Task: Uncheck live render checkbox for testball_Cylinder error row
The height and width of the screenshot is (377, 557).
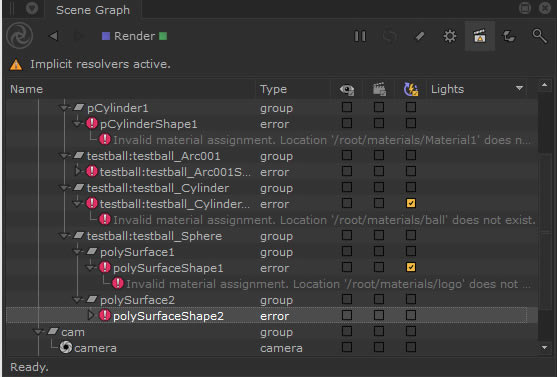Action: click(x=411, y=203)
